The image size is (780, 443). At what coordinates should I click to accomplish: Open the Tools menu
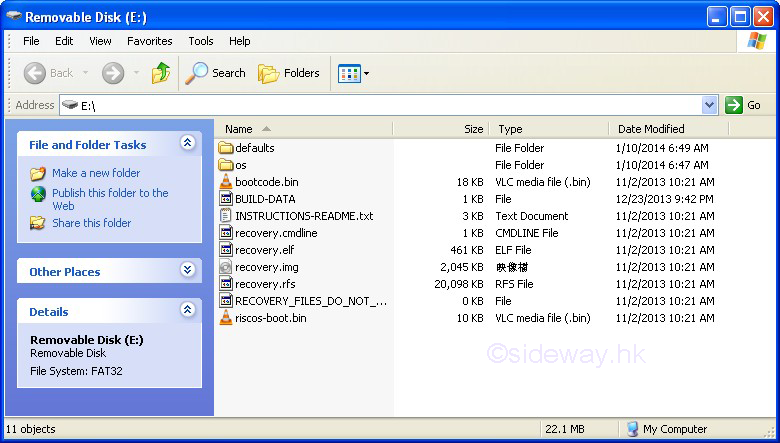pos(201,41)
